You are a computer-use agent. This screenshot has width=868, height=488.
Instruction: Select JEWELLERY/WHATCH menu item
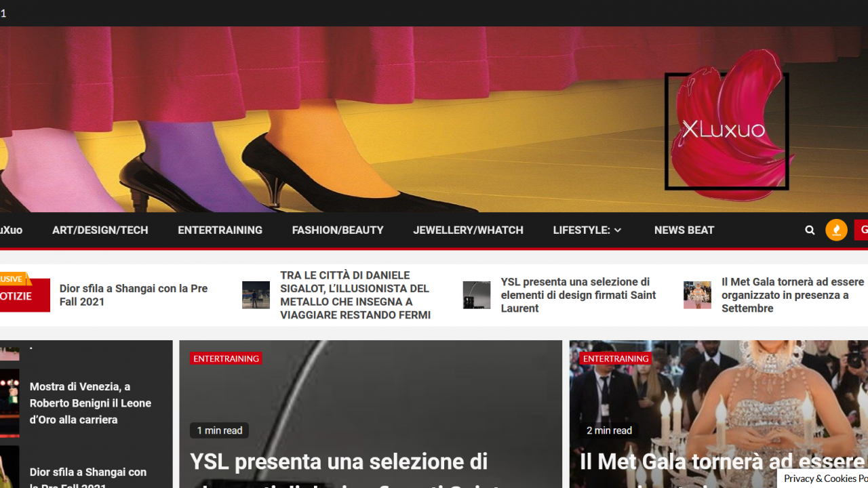468,230
